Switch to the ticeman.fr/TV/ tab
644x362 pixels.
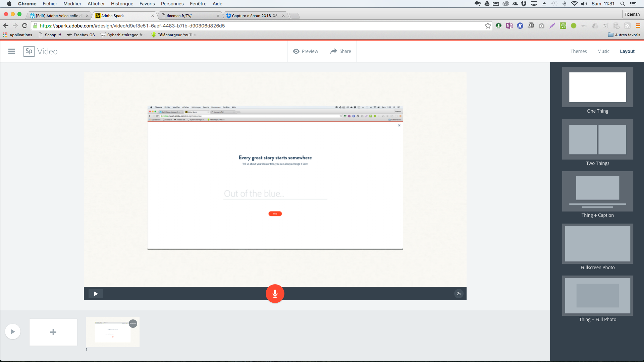point(190,16)
